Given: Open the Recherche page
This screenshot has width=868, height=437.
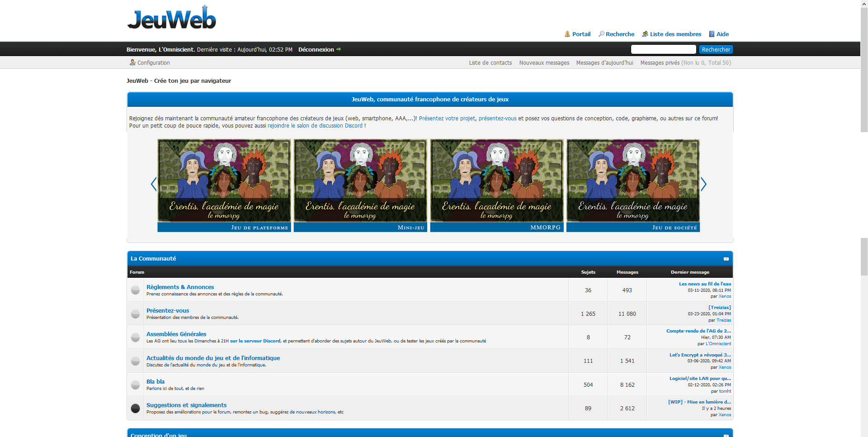Looking at the screenshot, I should tap(620, 34).
